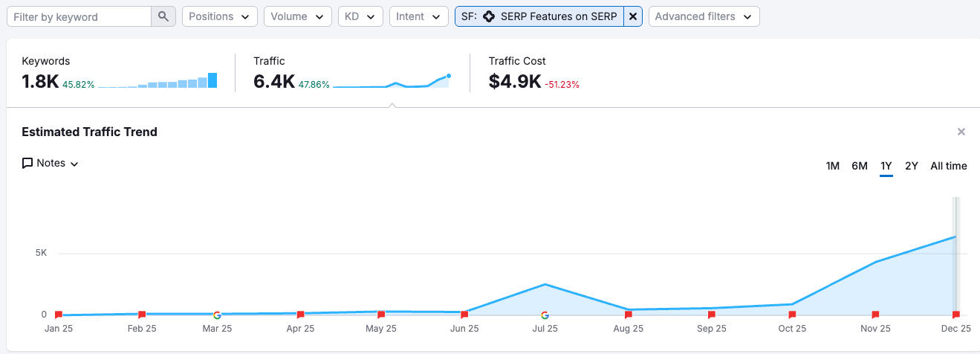Click the red note flag at Nov 25

coord(875,315)
